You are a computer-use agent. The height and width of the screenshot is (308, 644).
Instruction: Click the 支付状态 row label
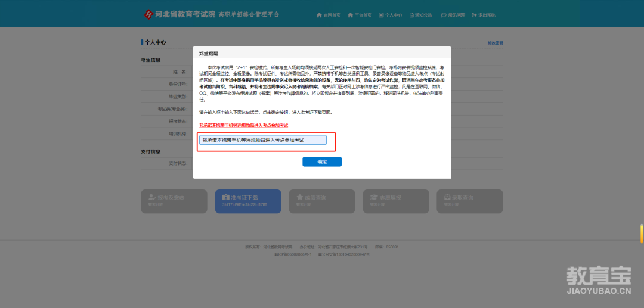pyautogui.click(x=178, y=163)
